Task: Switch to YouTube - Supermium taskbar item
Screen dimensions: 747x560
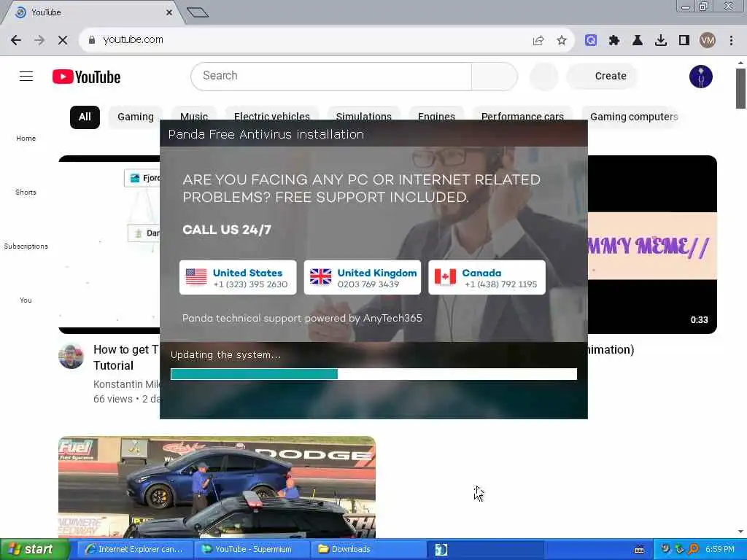Action: click(252, 549)
